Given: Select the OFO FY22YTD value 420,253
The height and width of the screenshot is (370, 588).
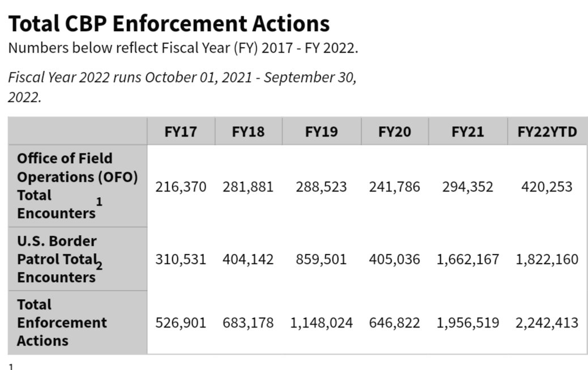Looking at the screenshot, I should [x=547, y=186].
